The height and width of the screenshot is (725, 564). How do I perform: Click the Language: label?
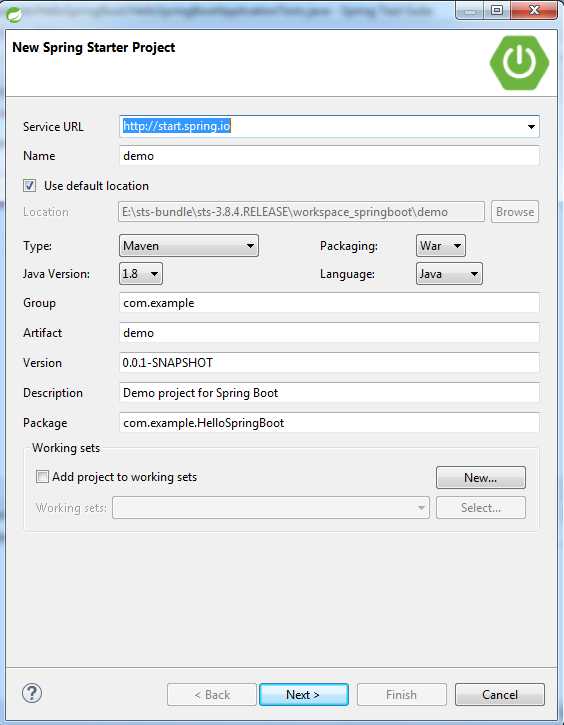[x=347, y=274]
